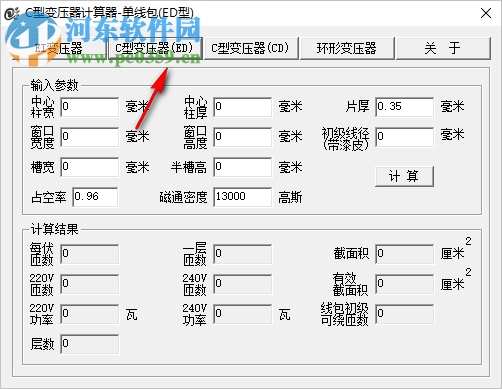Click the 磁通密度 field showing 13000
Screen dimensions: 502x389
(242, 197)
